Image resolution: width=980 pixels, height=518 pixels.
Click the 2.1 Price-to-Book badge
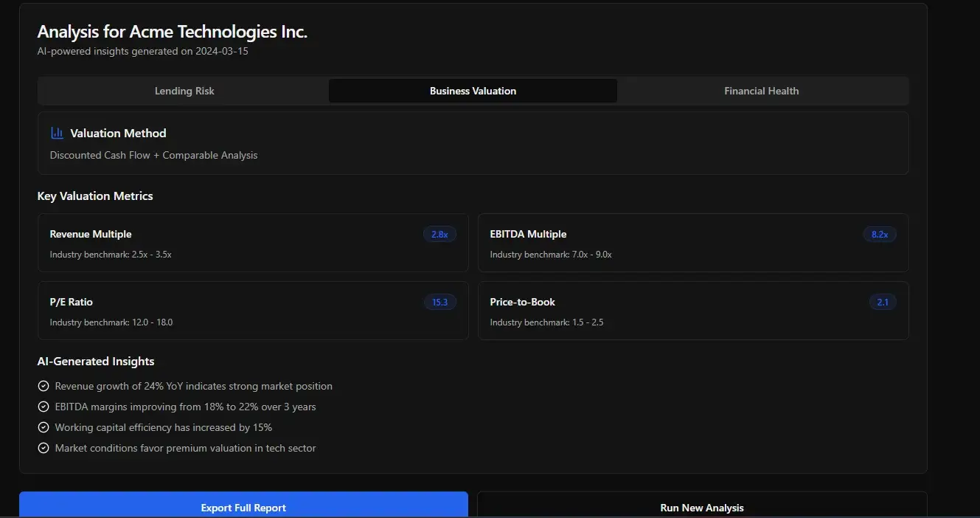click(883, 302)
